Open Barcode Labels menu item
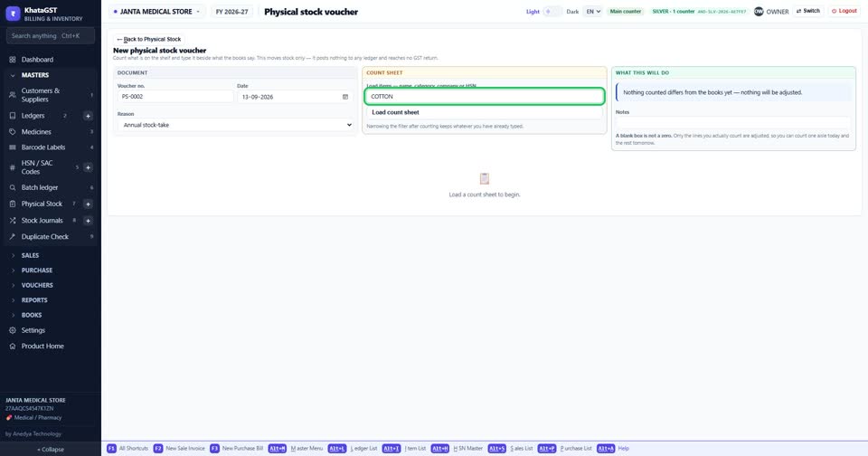 click(x=51, y=147)
